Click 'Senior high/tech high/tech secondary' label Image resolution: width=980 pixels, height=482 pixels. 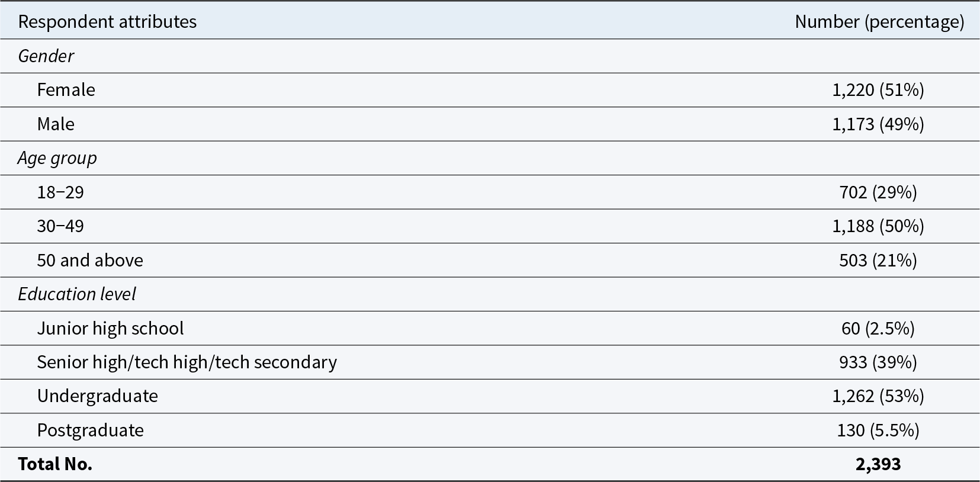[187, 362]
